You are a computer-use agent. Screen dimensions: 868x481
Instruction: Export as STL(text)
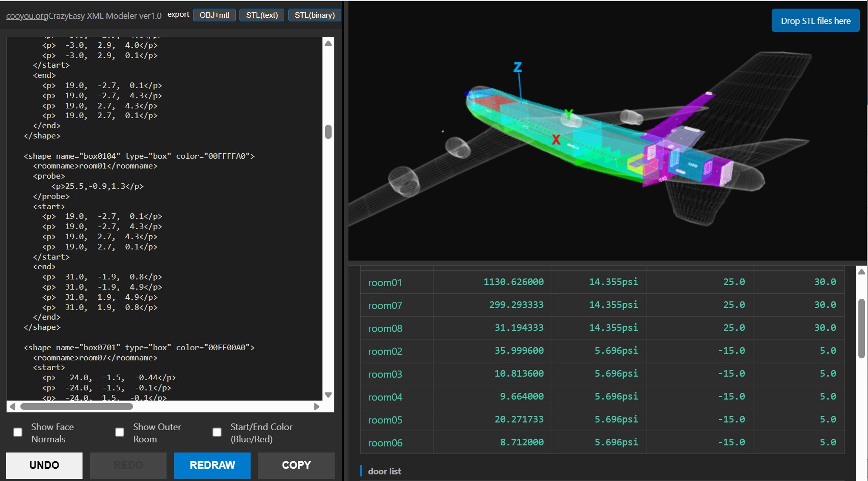262,15
